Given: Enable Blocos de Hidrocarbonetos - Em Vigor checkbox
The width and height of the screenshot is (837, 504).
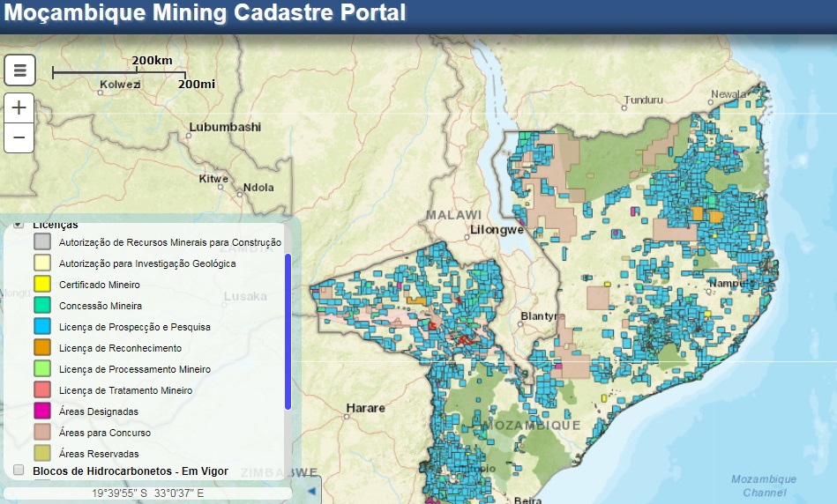Looking at the screenshot, I should pos(19,471).
